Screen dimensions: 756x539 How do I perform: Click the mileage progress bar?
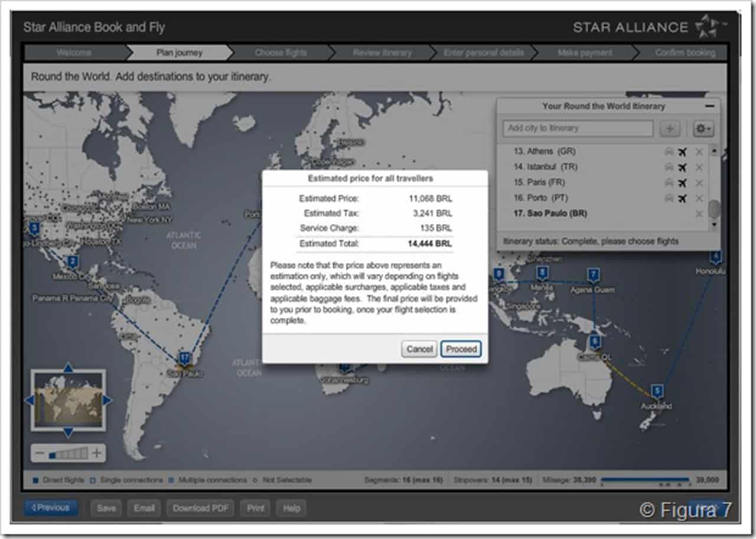645,479
